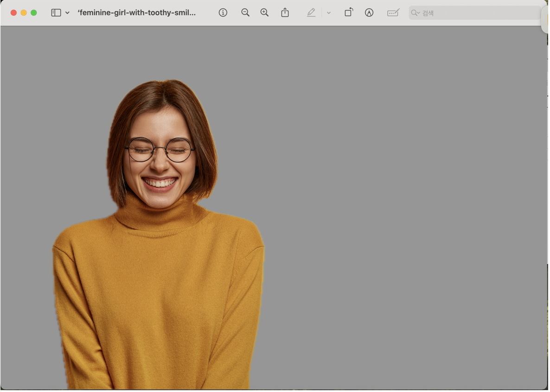Minimize the Preview window
550x392 pixels.
pos(24,13)
